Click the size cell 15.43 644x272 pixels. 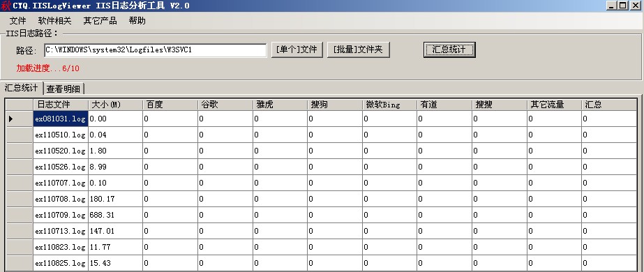(x=115, y=262)
